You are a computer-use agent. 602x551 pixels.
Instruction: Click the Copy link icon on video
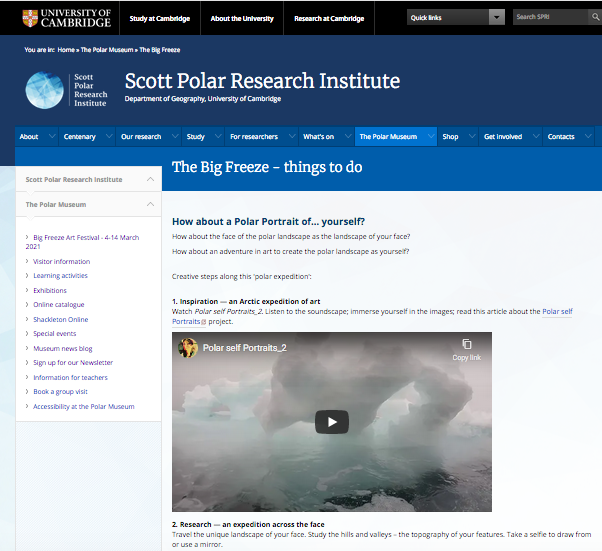click(466, 344)
